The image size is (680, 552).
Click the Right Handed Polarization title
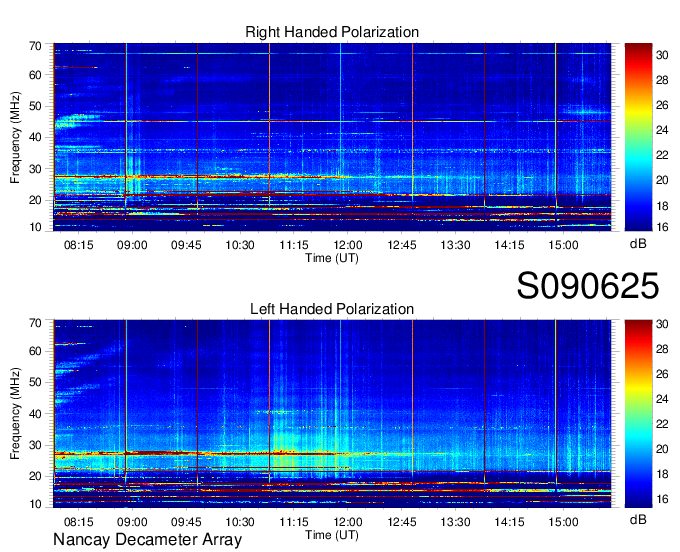[x=332, y=32]
